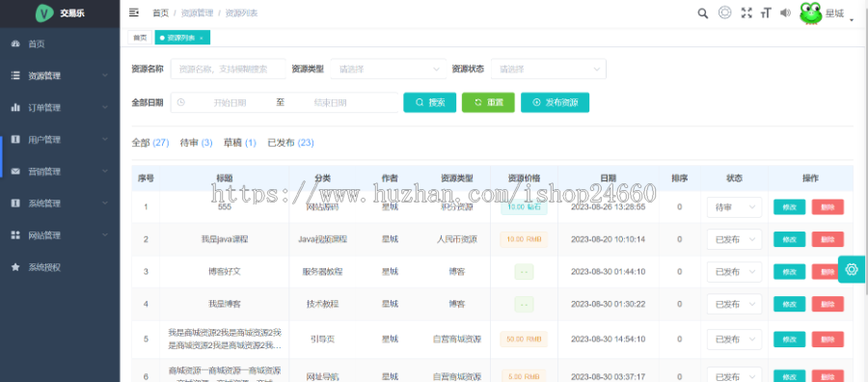
Task: Click 修改 for 博客好文 row
Action: (x=789, y=272)
